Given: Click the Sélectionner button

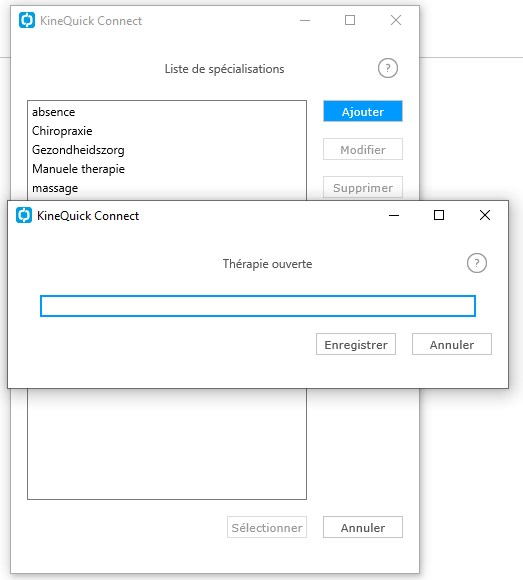Looking at the screenshot, I should 267,527.
